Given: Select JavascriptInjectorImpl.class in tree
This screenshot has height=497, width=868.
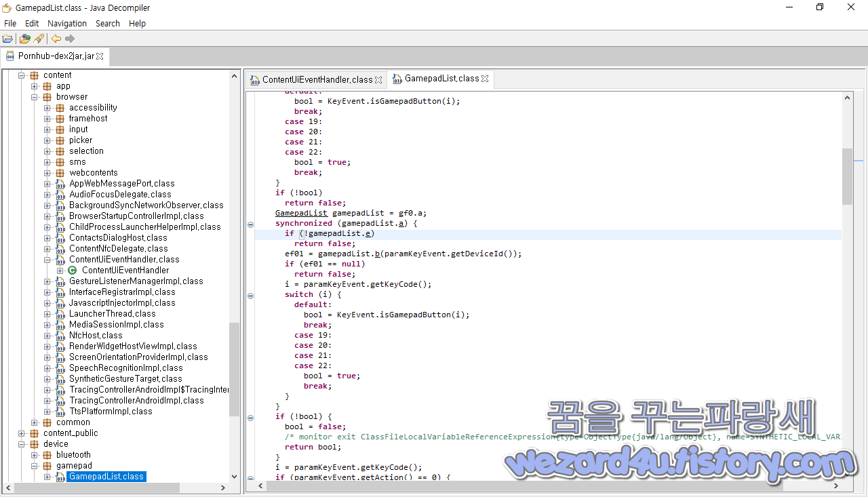Looking at the screenshot, I should (122, 303).
